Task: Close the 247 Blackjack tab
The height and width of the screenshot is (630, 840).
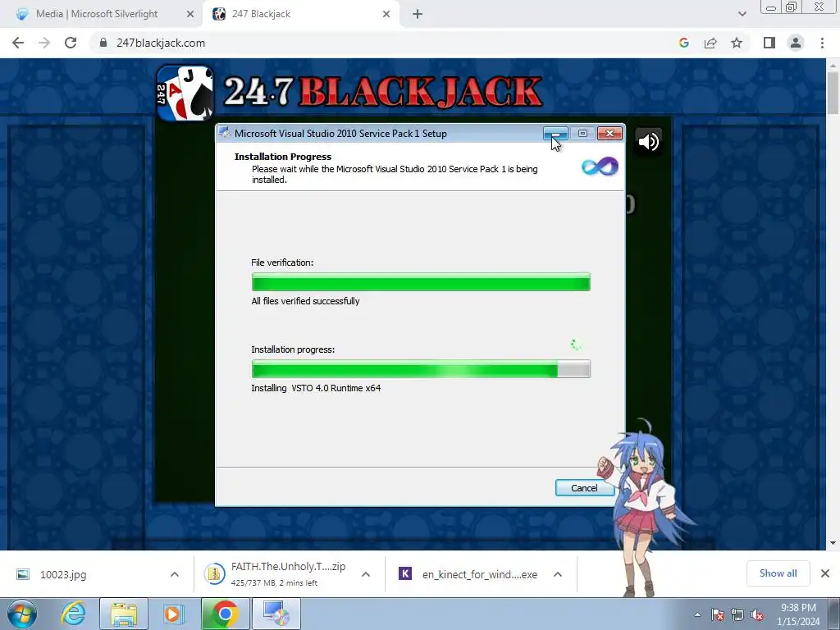Action: coord(386,14)
